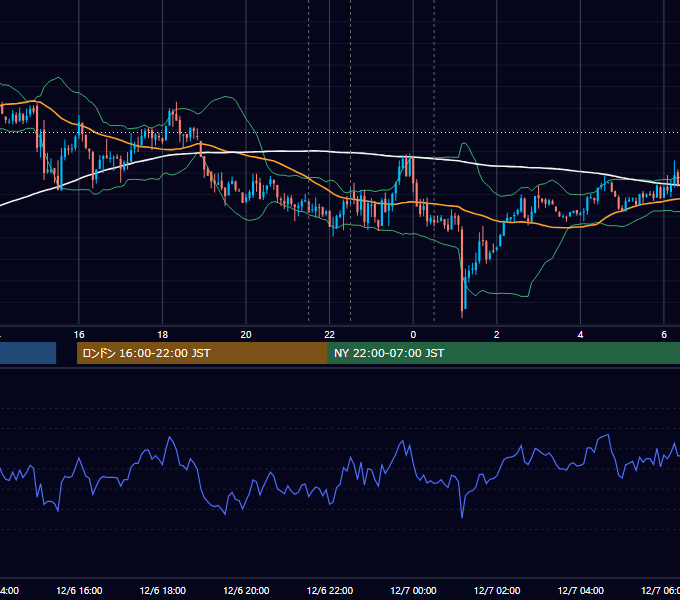Click the 12/6 16:00 time axis label

pyautogui.click(x=79, y=590)
